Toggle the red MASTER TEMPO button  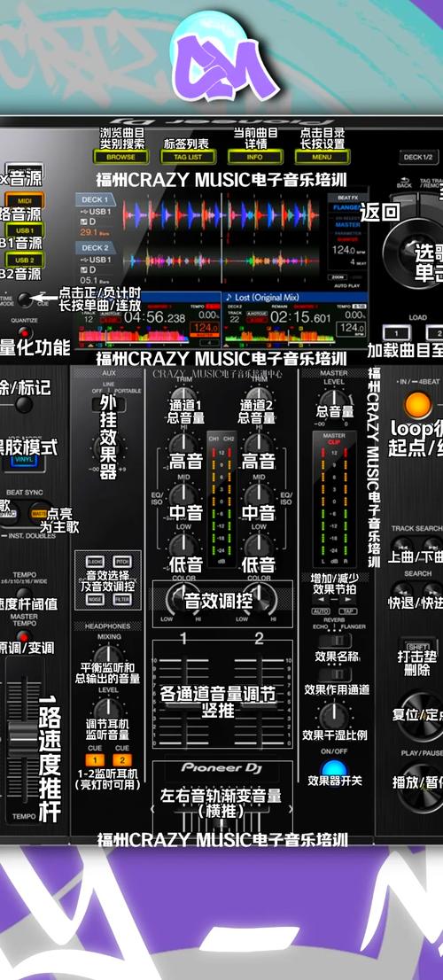tap(25, 636)
